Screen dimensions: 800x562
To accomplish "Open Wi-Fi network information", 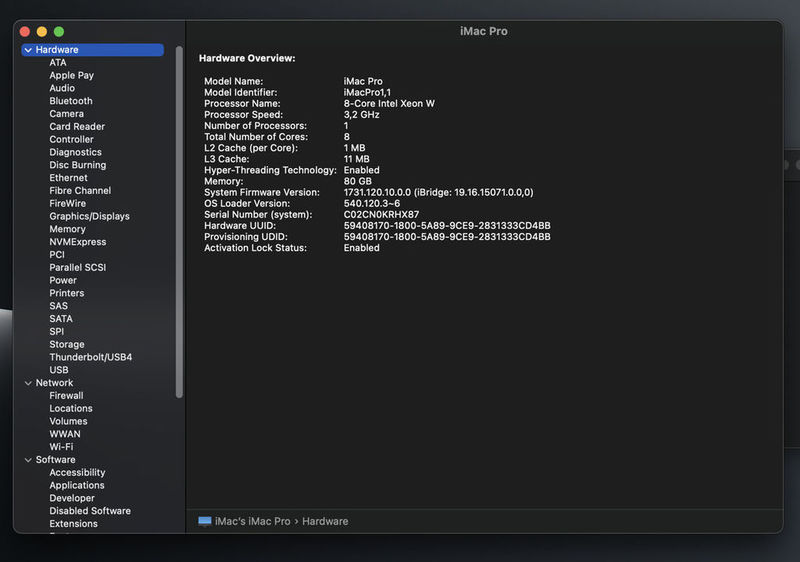I will tap(61, 447).
